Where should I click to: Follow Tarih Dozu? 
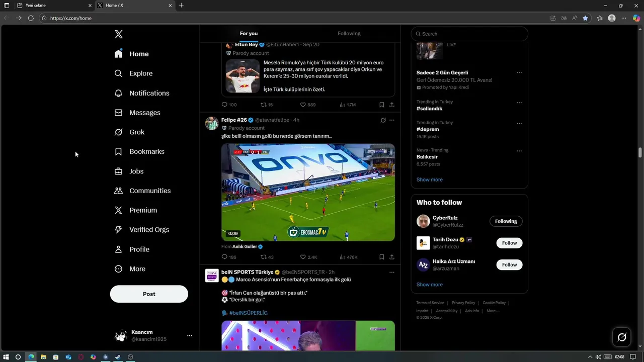tap(509, 243)
